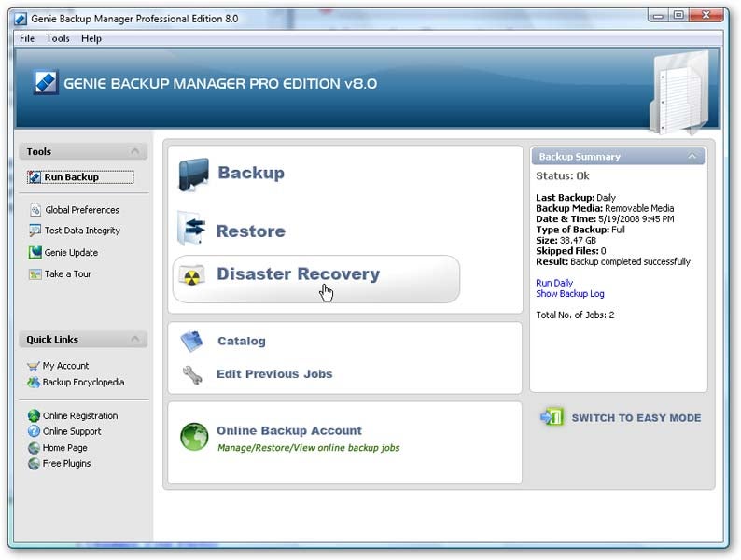This screenshot has width=741, height=560.
Task: Minimize the Genie Backup Manager window
Action: (658, 16)
